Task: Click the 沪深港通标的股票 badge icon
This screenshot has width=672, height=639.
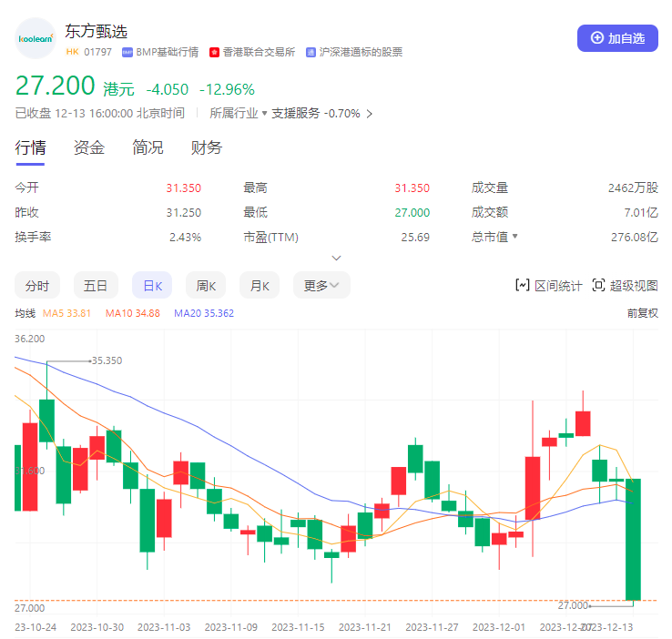Action: (311, 52)
